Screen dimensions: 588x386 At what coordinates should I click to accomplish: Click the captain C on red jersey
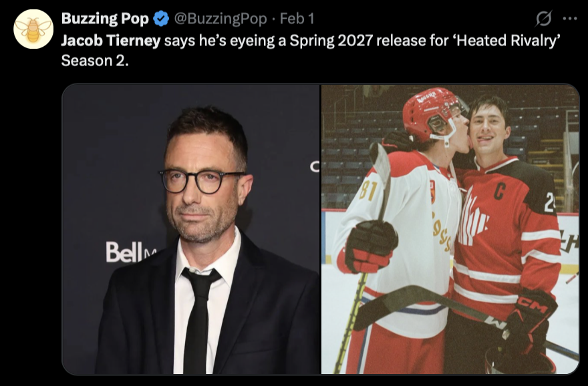point(499,191)
